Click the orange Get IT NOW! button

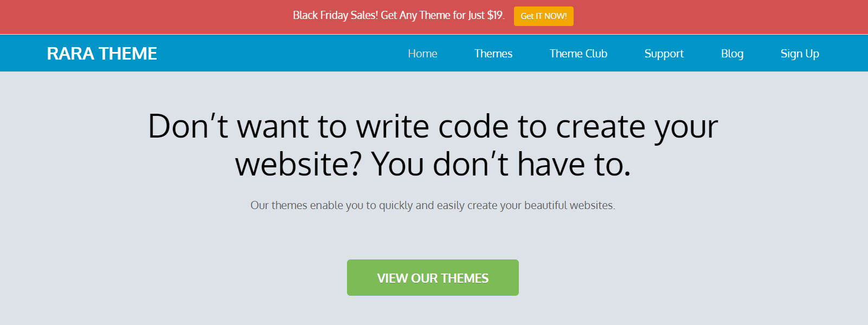coord(543,16)
